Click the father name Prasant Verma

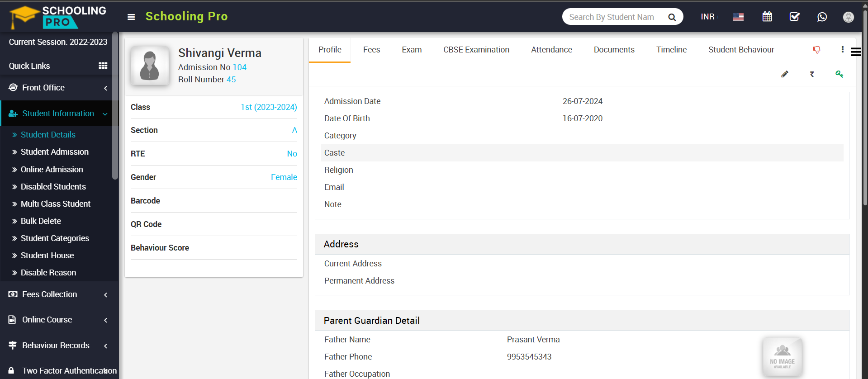point(533,340)
